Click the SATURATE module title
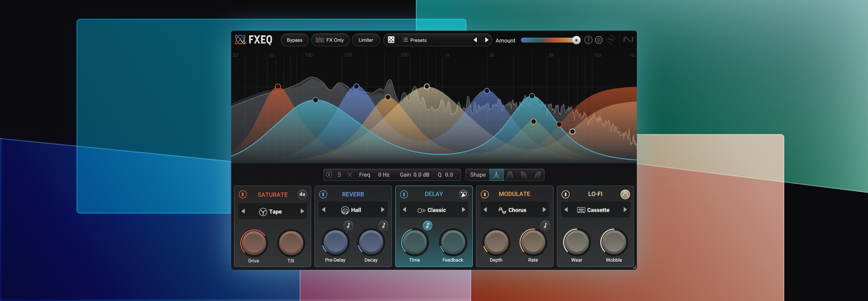The image size is (868, 301). pos(273,195)
